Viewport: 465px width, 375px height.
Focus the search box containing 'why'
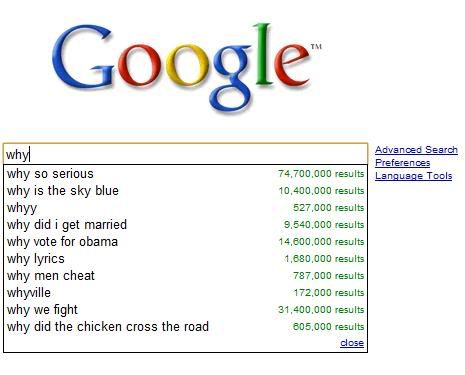(185, 154)
